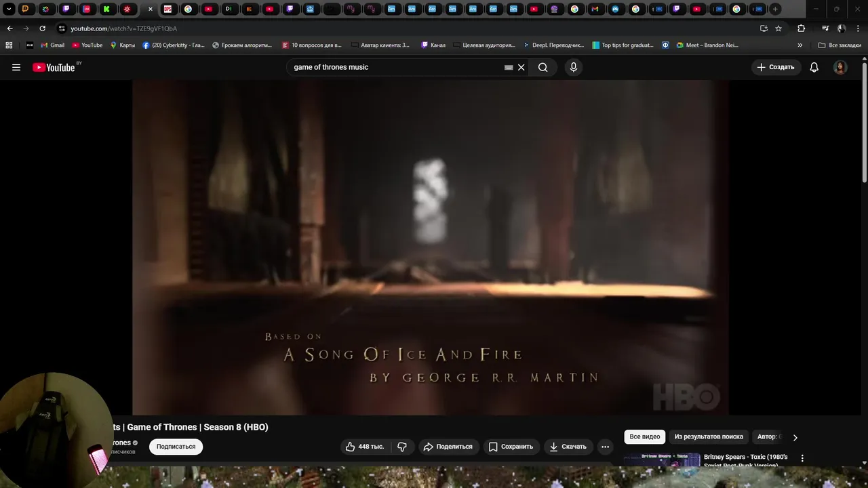The height and width of the screenshot is (488, 868).
Task: Start voice search with the microphone
Action: click(574, 67)
